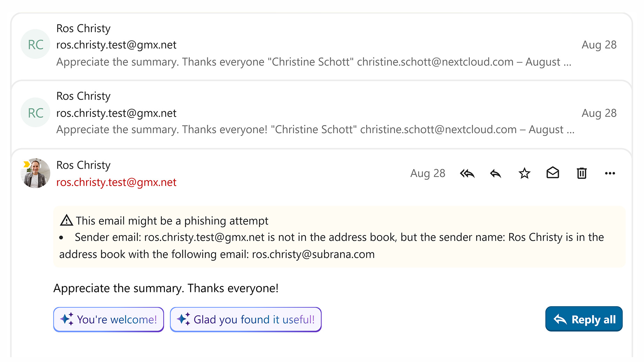Click the RC avatar of second message

click(36, 113)
